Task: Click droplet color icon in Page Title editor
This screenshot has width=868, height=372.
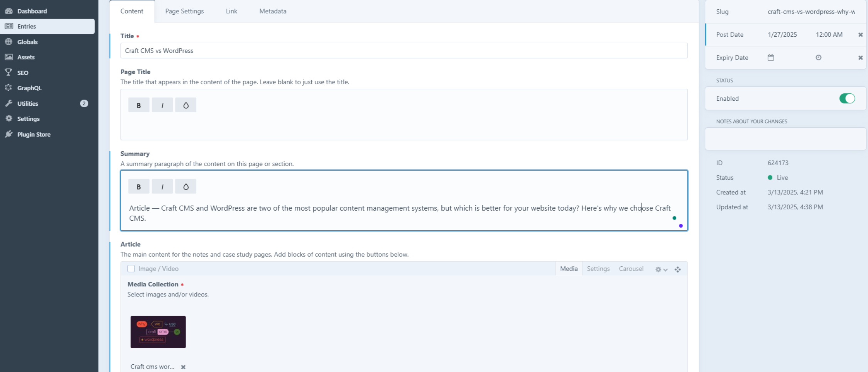Action: (186, 105)
